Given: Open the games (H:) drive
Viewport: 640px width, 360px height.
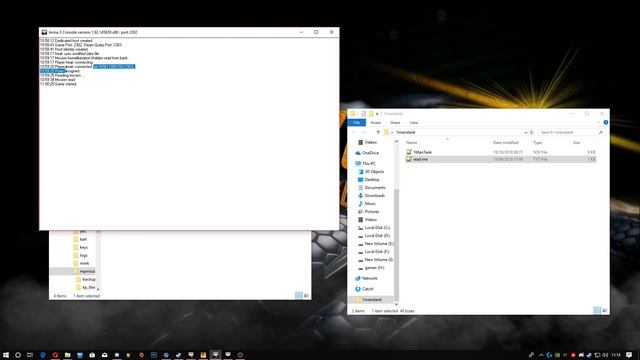Looking at the screenshot, I should coord(374,268).
